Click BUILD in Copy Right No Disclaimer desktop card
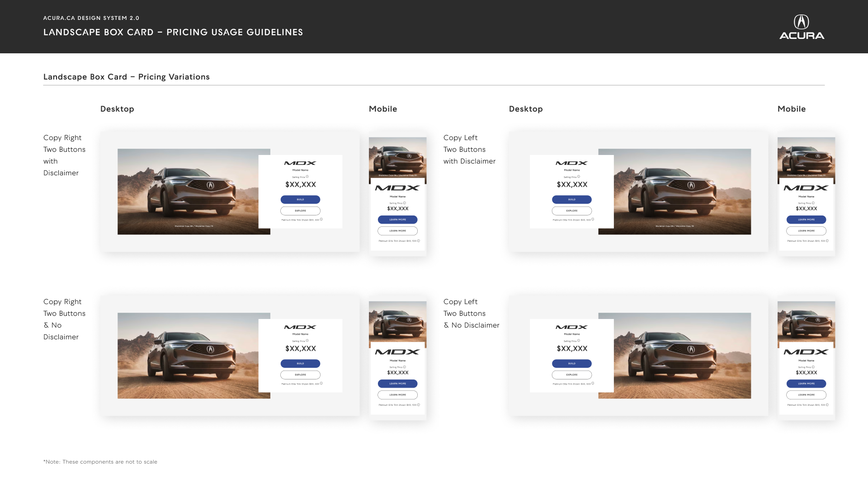Image resolution: width=868 pixels, height=488 pixels. (300, 363)
